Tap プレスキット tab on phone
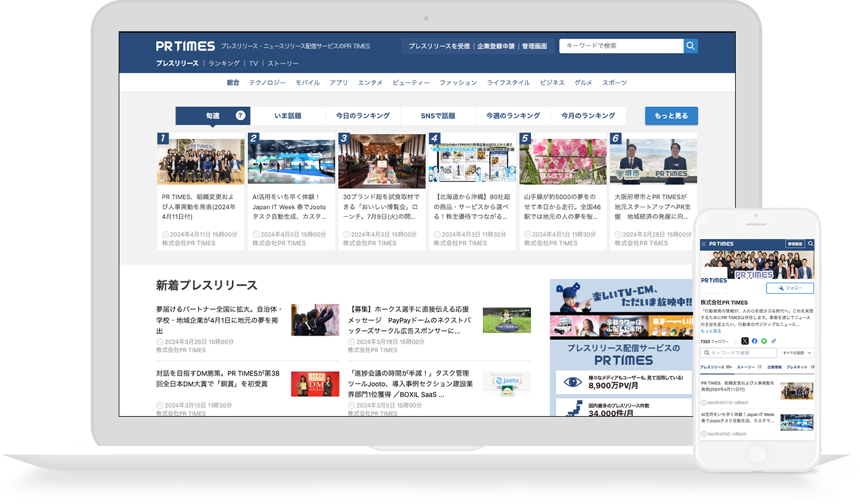The height and width of the screenshot is (504, 860). point(800,367)
